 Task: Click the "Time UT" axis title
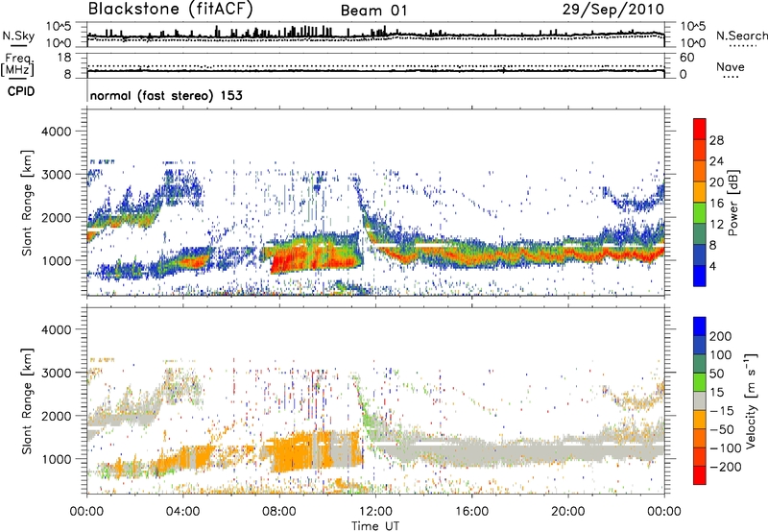(375, 526)
